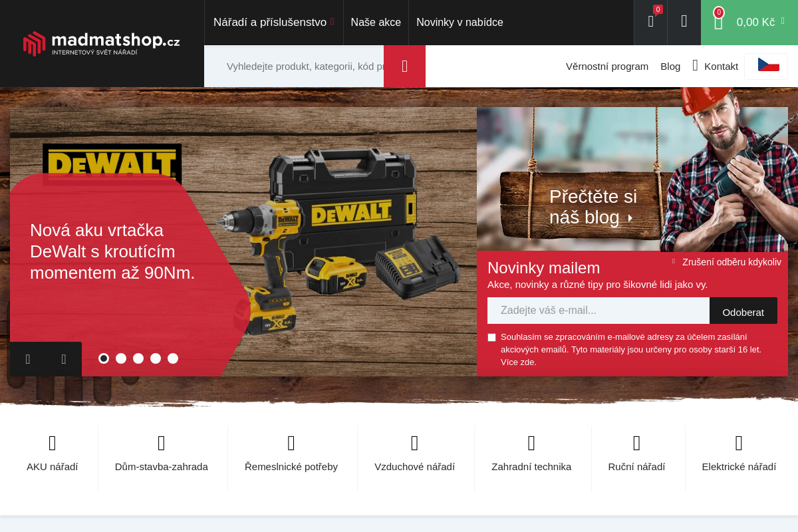Click Dům-stavba-zahrada category icon
The width and height of the screenshot is (798, 532).
coord(162,443)
